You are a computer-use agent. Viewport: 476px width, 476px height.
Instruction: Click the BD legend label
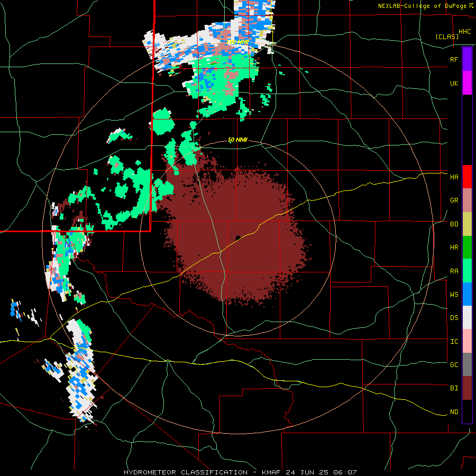click(454, 224)
